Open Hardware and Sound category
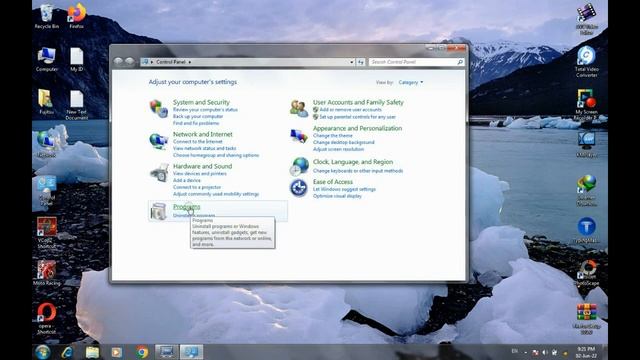 click(202, 166)
